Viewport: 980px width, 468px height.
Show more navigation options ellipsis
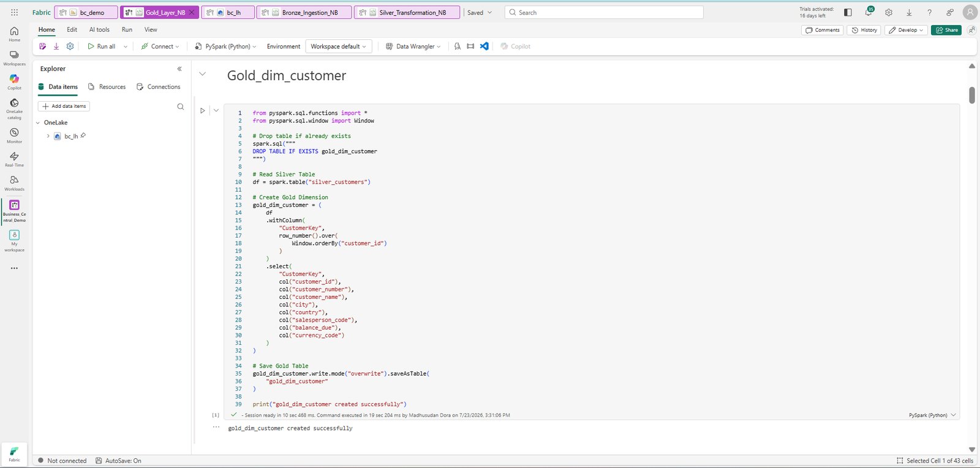tap(14, 268)
